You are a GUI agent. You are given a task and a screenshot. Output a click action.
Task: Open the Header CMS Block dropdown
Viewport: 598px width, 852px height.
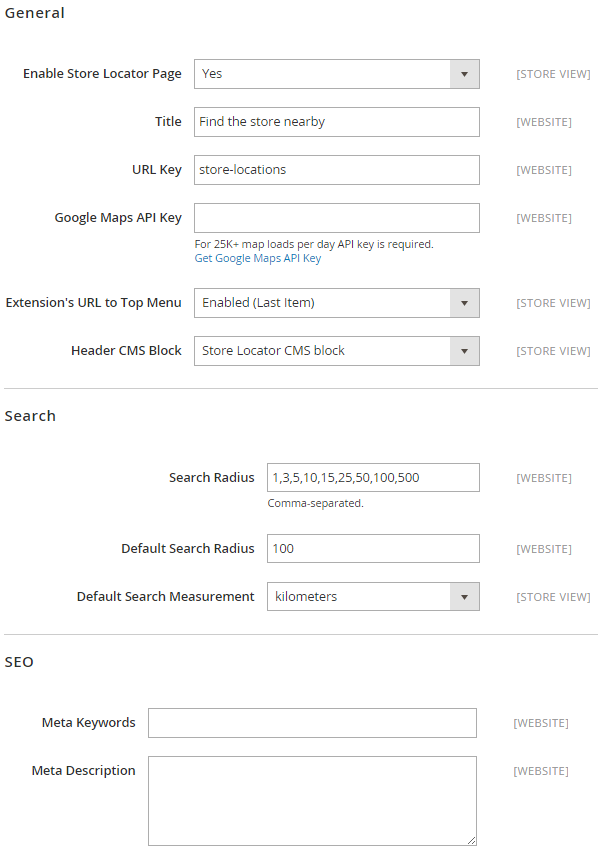[337, 350]
